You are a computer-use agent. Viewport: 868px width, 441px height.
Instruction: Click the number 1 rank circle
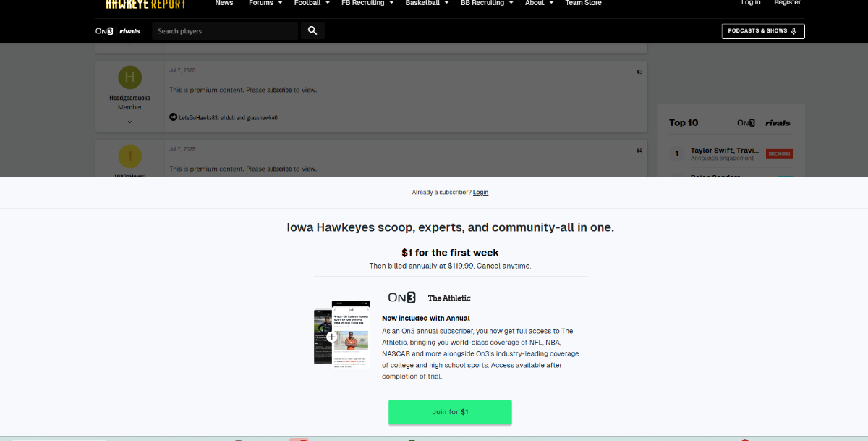[x=677, y=154]
